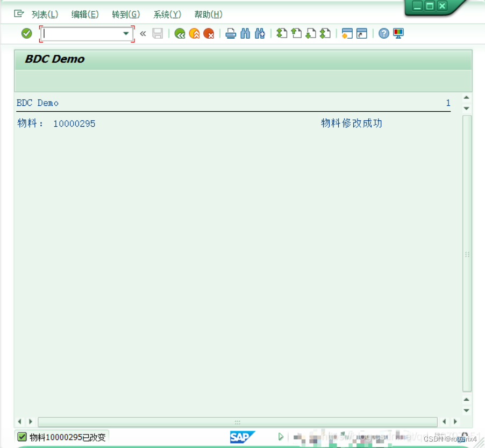Click the green Enter checkmark icon
The width and height of the screenshot is (485, 448).
(26, 33)
